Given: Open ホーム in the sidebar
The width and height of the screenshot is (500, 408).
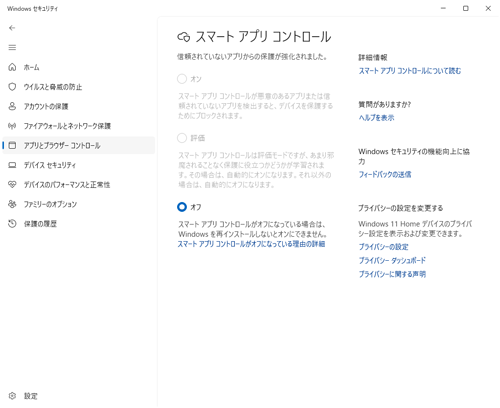Looking at the screenshot, I should tap(78, 67).
